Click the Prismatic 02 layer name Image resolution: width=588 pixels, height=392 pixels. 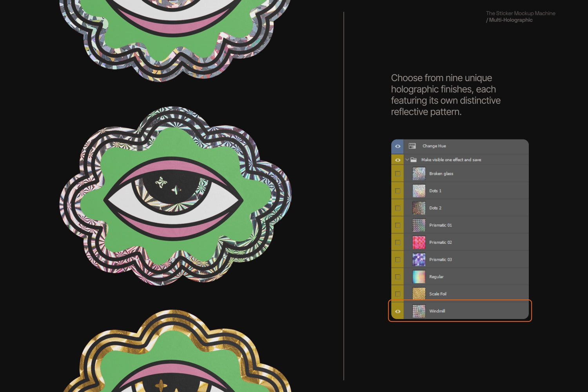[x=441, y=243]
